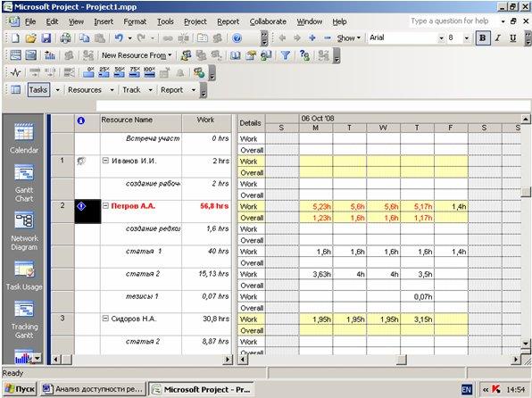Click the Undo toolbar icon

pyautogui.click(x=119, y=38)
